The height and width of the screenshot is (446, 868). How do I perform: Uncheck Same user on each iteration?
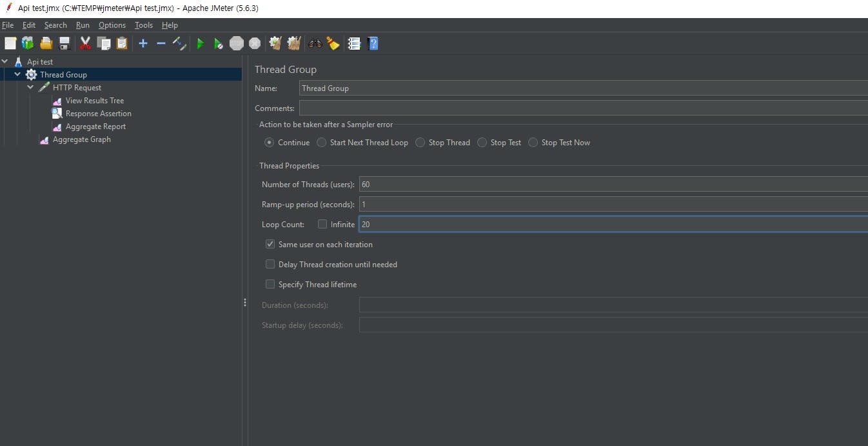270,245
